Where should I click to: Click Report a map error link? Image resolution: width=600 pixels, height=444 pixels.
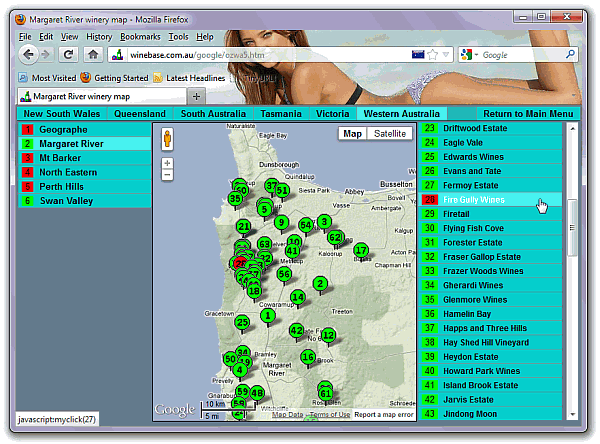(x=384, y=415)
